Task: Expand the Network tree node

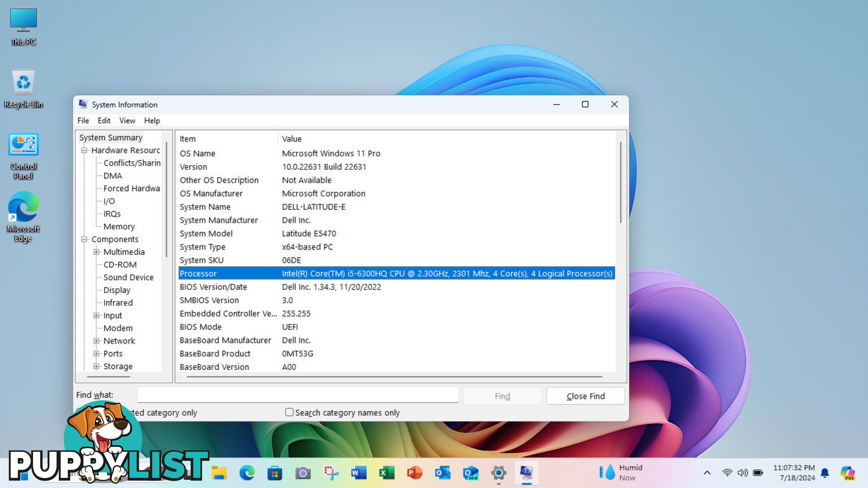Action: click(x=96, y=341)
